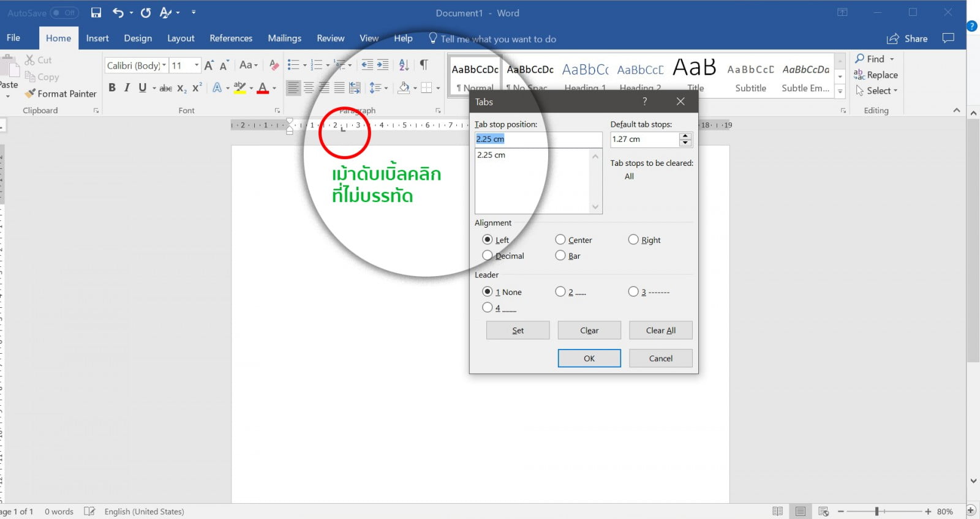Click the Share button

907,39
